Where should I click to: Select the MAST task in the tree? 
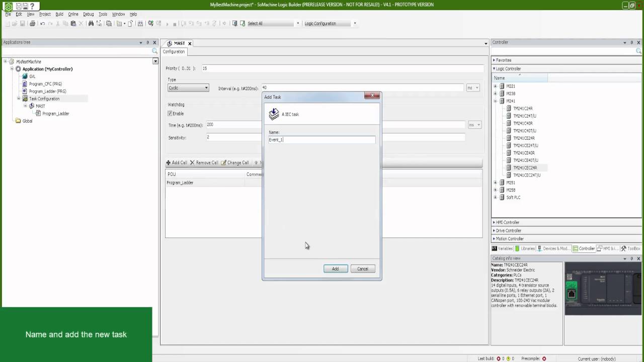(x=40, y=106)
